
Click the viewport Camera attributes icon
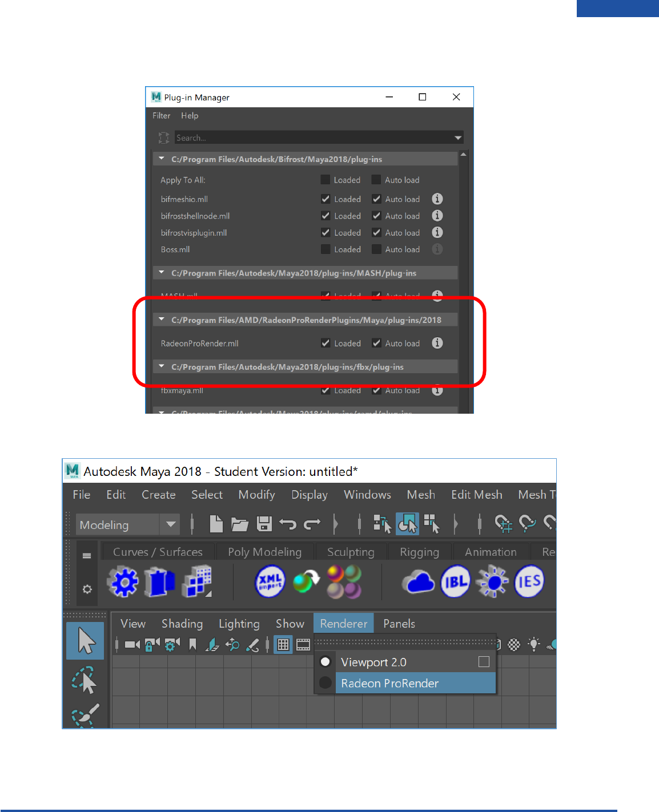pyautogui.click(x=172, y=645)
